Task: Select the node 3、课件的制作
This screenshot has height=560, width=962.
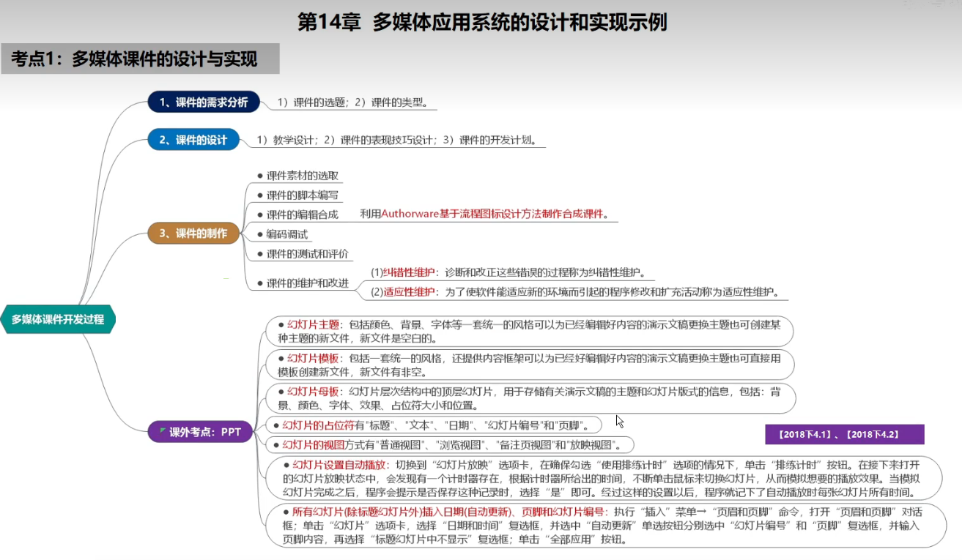Action: (x=193, y=234)
